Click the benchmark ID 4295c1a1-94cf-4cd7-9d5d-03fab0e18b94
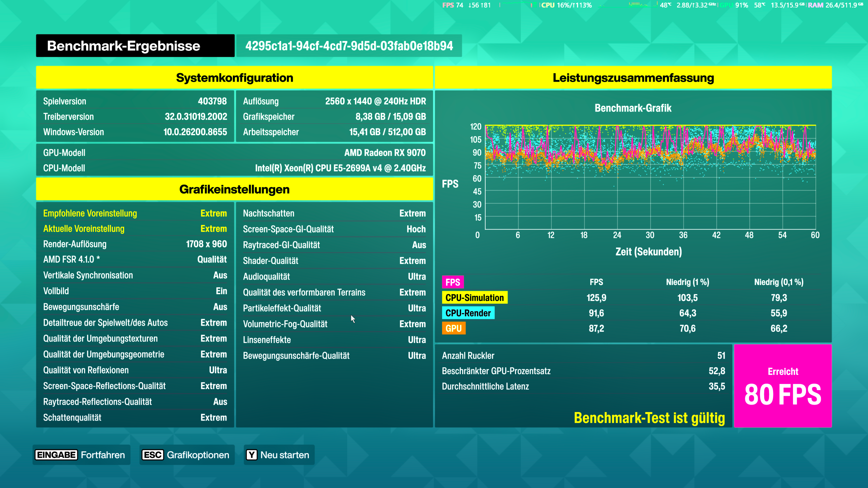This screenshot has height=488, width=868. [349, 46]
